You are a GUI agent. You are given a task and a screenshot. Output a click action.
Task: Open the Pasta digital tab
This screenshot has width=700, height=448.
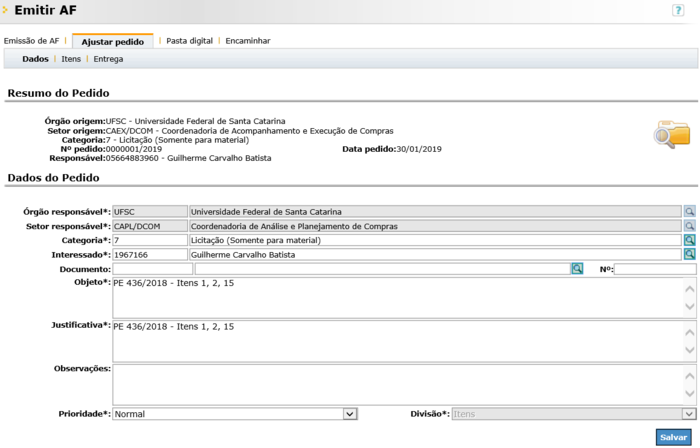click(189, 41)
